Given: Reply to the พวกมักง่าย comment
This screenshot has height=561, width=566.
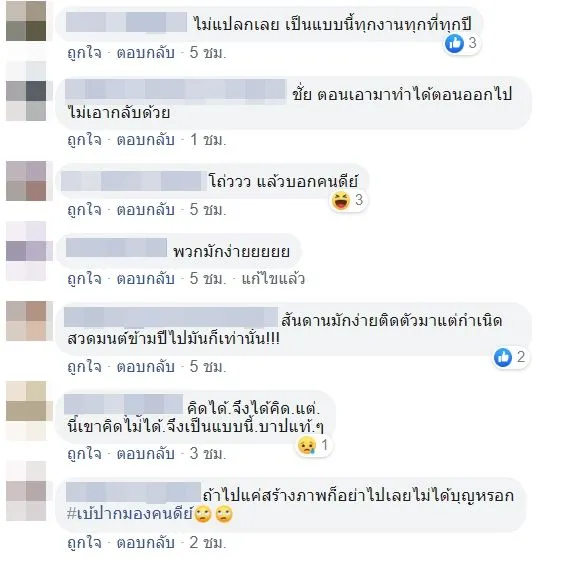Looking at the screenshot, I should [x=146, y=279].
